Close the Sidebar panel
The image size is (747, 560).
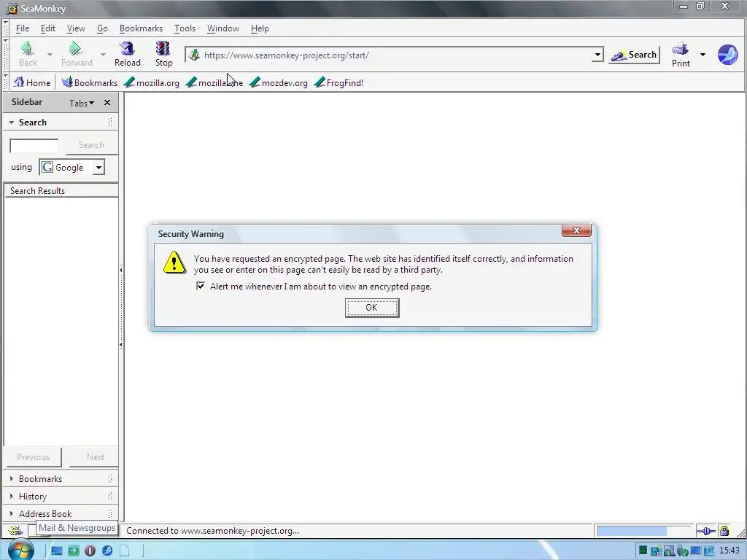click(107, 102)
